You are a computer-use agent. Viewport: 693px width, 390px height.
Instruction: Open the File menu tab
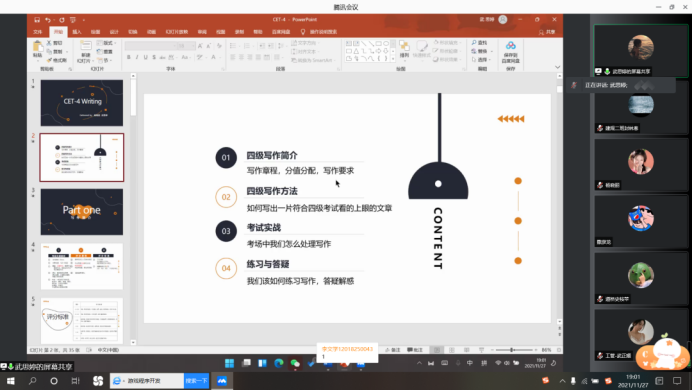(38, 32)
